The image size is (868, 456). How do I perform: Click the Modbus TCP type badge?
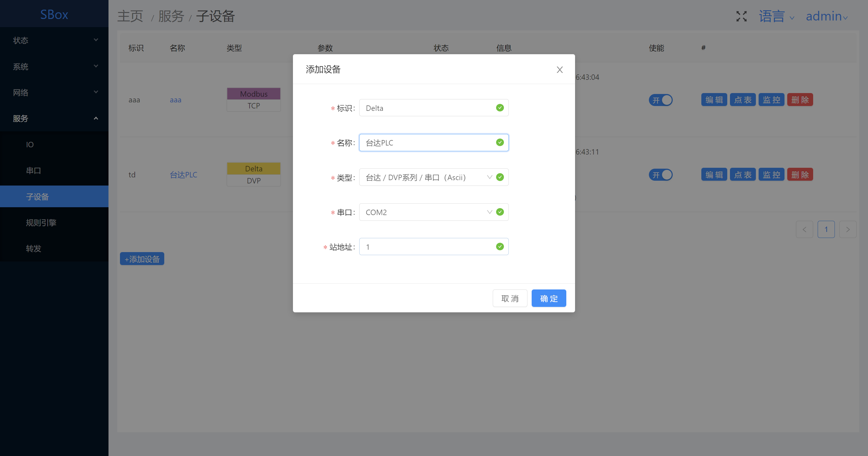pyautogui.click(x=253, y=99)
